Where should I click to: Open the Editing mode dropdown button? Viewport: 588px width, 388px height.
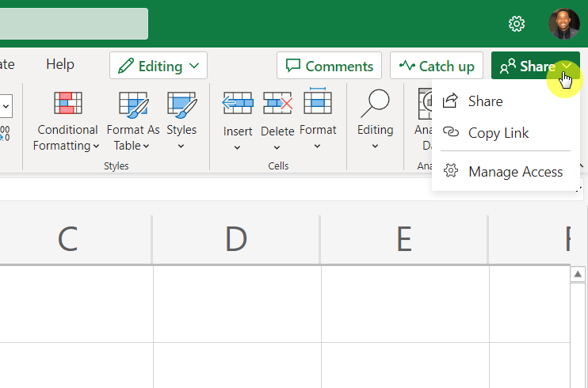click(x=158, y=66)
